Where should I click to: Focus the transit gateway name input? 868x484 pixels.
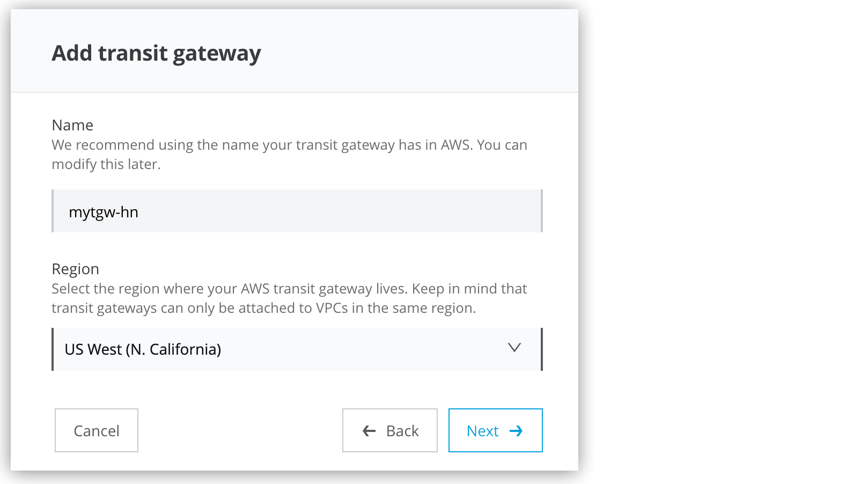[298, 211]
